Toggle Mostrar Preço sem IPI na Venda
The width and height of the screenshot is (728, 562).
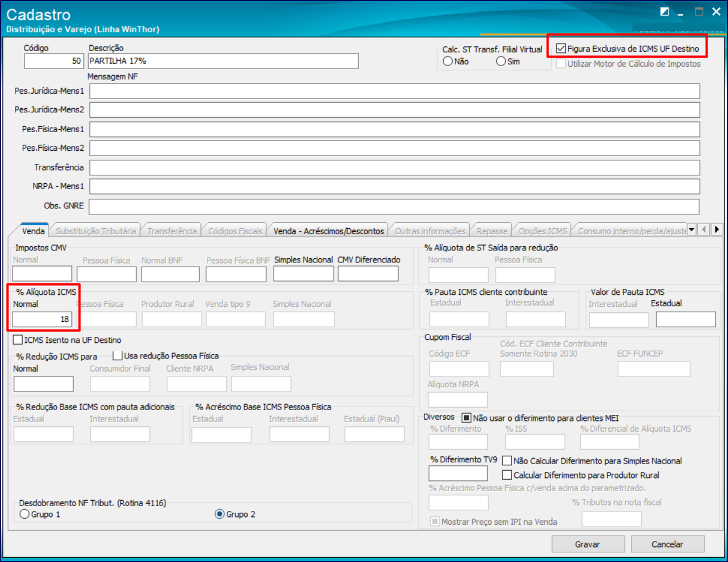point(435,521)
